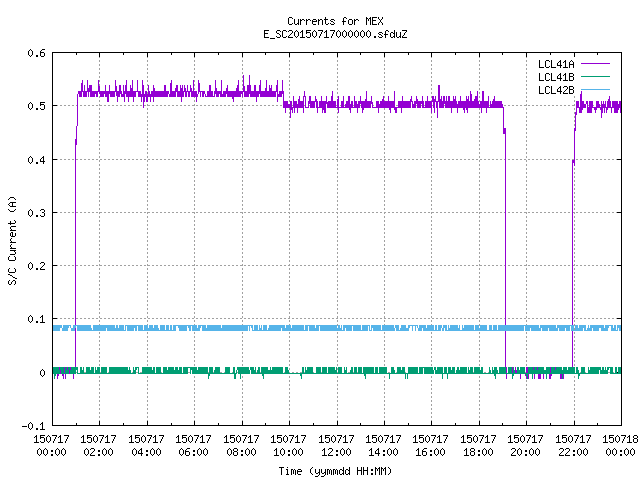The width and height of the screenshot is (640, 480).
Task: Click the x-axis tick 150717 18:00
Action: click(478, 445)
